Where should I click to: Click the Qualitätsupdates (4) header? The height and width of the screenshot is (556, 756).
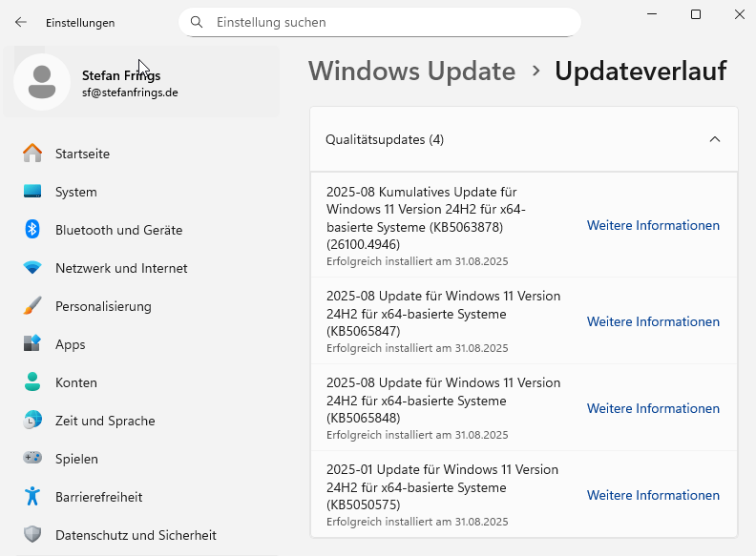click(x=524, y=139)
